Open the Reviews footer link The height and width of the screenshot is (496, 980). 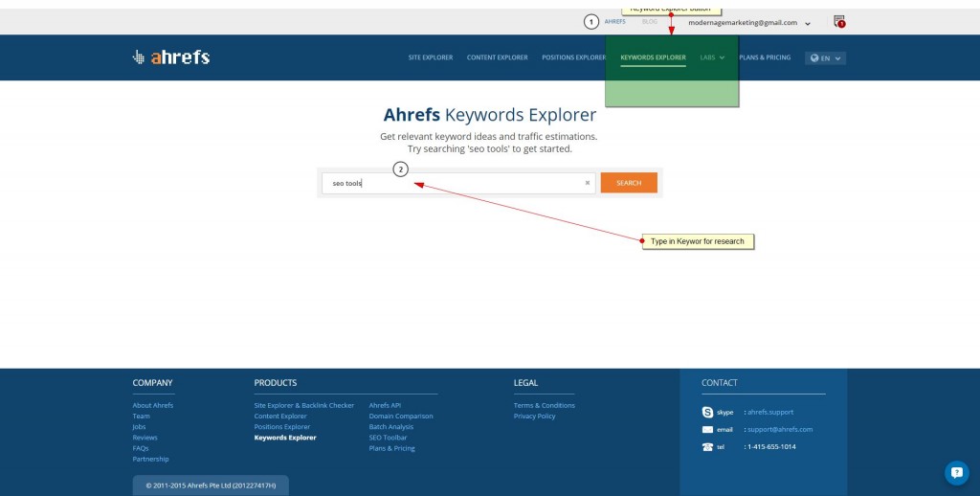[x=145, y=438]
